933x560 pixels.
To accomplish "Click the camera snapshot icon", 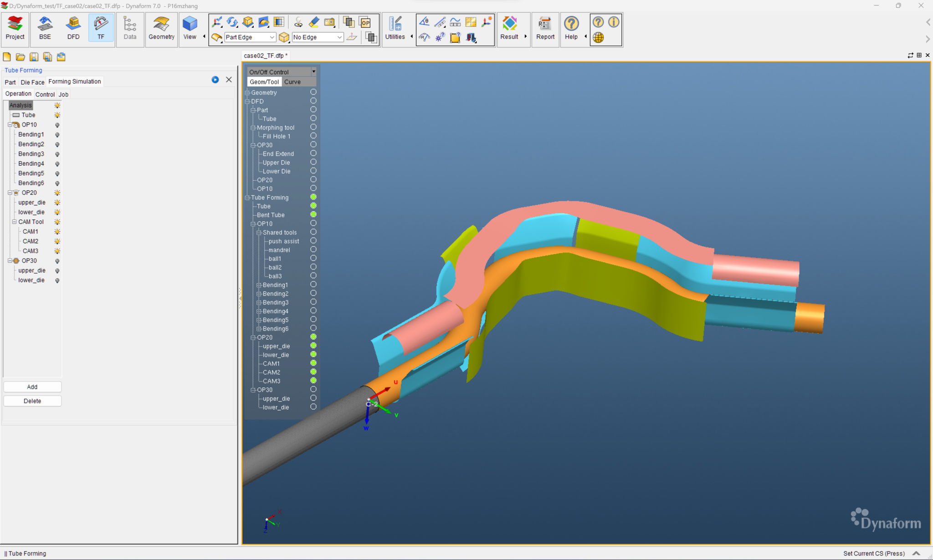I will [329, 22].
